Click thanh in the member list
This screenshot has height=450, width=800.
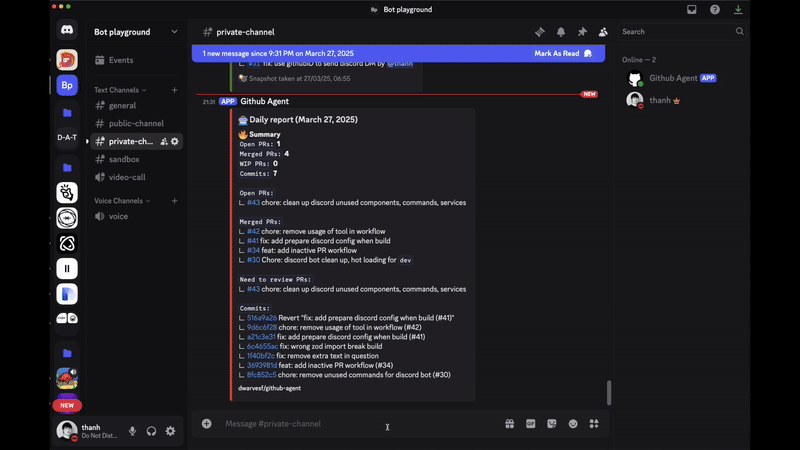(683, 101)
